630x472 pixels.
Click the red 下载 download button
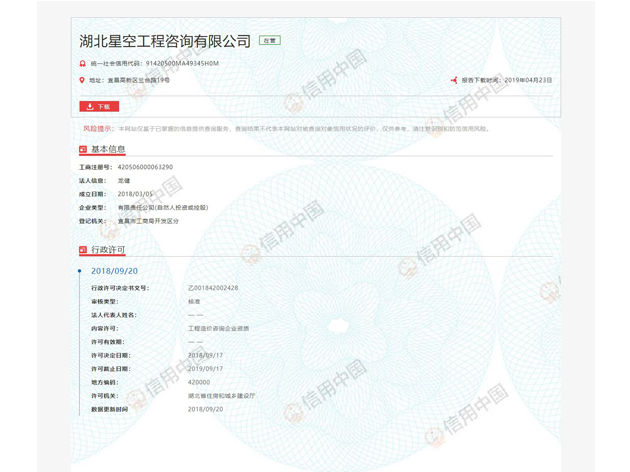pos(99,106)
